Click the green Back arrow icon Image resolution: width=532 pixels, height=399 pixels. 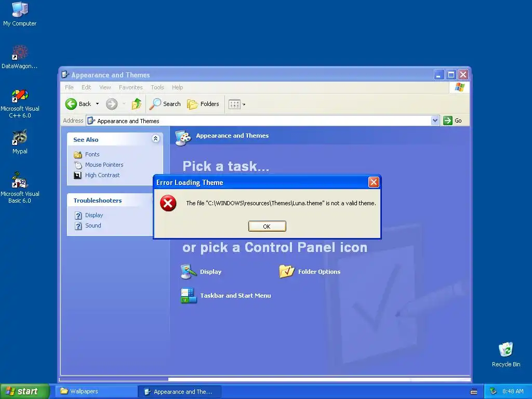[71, 104]
